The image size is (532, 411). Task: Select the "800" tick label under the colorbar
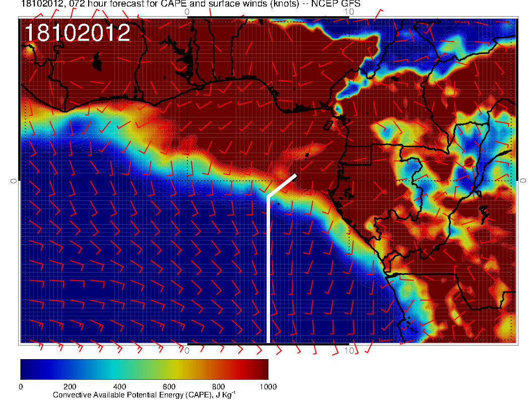tap(219, 387)
